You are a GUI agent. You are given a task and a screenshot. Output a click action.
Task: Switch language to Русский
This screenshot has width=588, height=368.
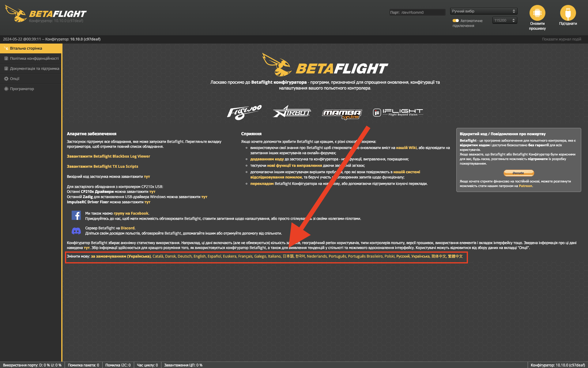(403, 256)
